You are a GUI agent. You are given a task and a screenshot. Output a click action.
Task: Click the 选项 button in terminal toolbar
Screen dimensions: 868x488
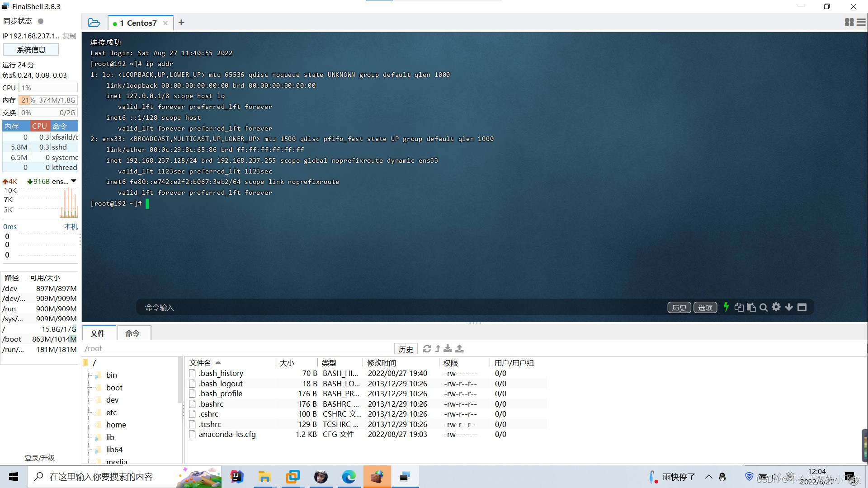point(705,307)
